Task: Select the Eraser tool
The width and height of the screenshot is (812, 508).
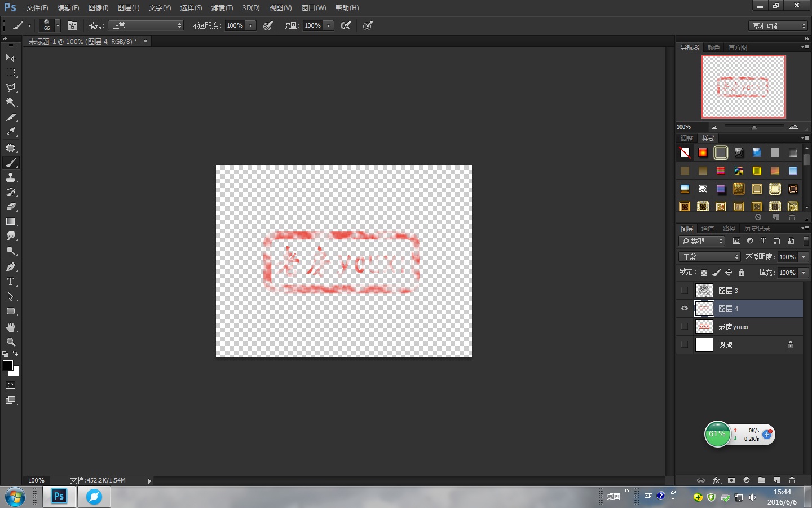Action: tap(10, 207)
